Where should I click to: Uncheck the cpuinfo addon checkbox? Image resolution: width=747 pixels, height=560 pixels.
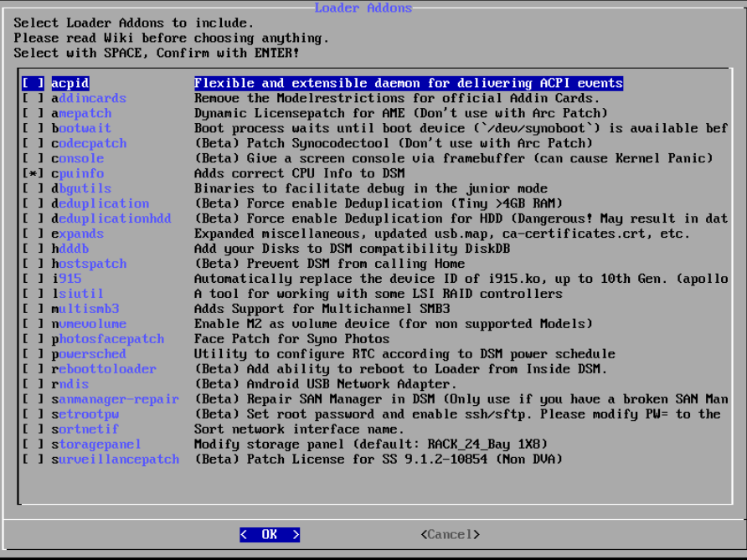click(x=33, y=174)
